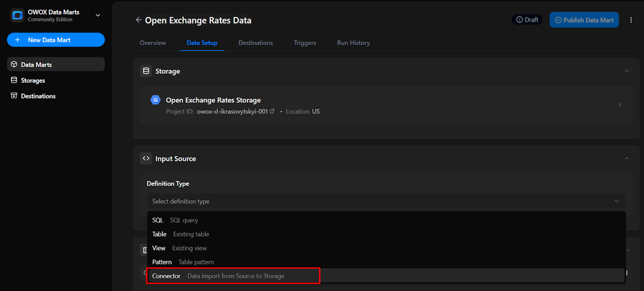Open the Open Exchange Rates Storage details arrow
This screenshot has height=291, width=644.
[x=619, y=105]
